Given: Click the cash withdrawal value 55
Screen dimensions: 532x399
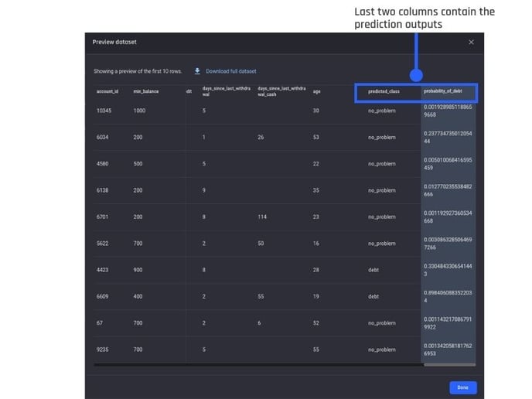Looking at the screenshot, I should click(261, 296).
